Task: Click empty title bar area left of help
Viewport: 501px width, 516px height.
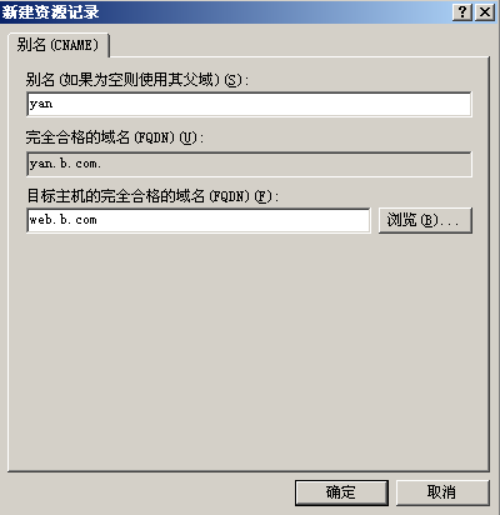Action: click(273, 12)
